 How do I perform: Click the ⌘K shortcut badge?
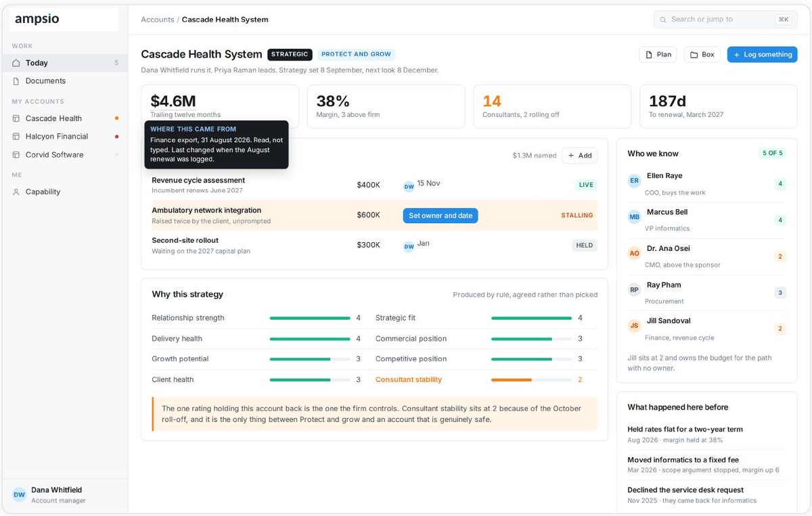pyautogui.click(x=784, y=20)
